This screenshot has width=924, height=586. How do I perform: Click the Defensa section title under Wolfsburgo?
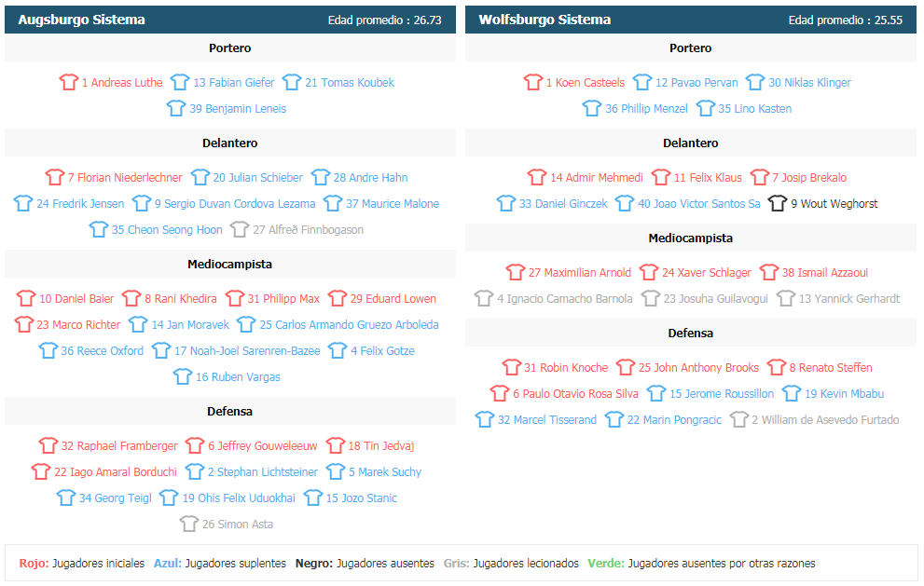coord(691,333)
